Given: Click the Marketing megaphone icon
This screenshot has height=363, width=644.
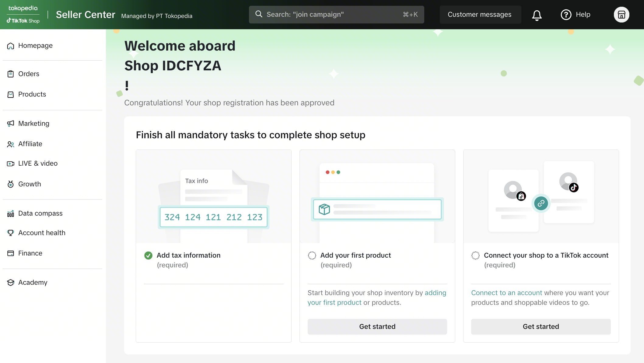Looking at the screenshot, I should (11, 123).
